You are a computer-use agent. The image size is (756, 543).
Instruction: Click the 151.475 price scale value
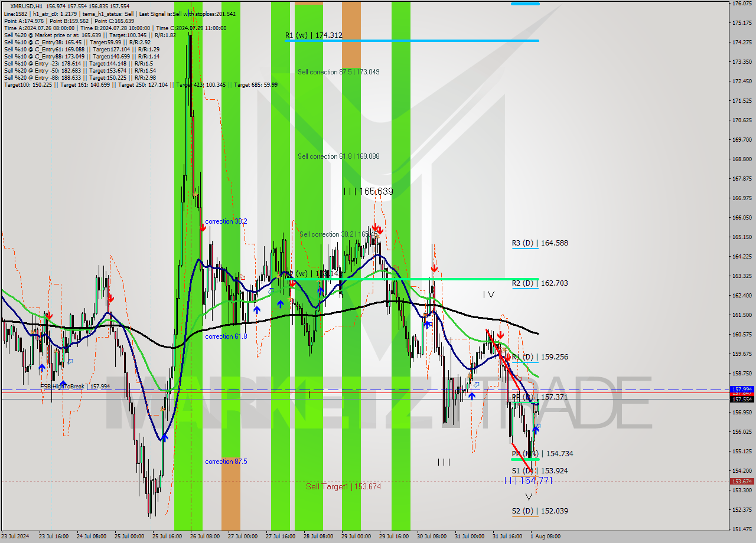[x=742, y=529]
